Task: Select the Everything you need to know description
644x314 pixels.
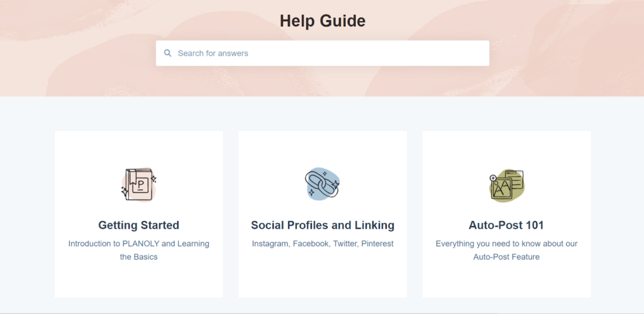Action: (506, 251)
